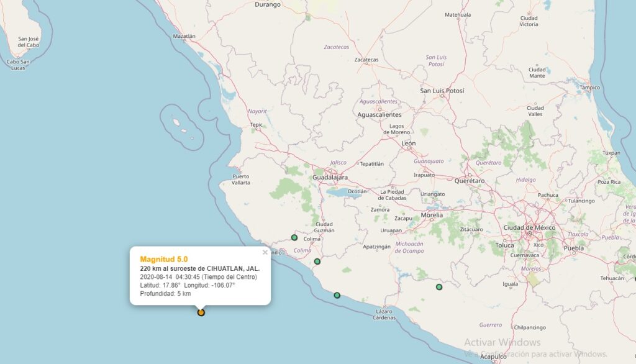
Task: Select the Aguascalientes city label
Action: point(379,115)
